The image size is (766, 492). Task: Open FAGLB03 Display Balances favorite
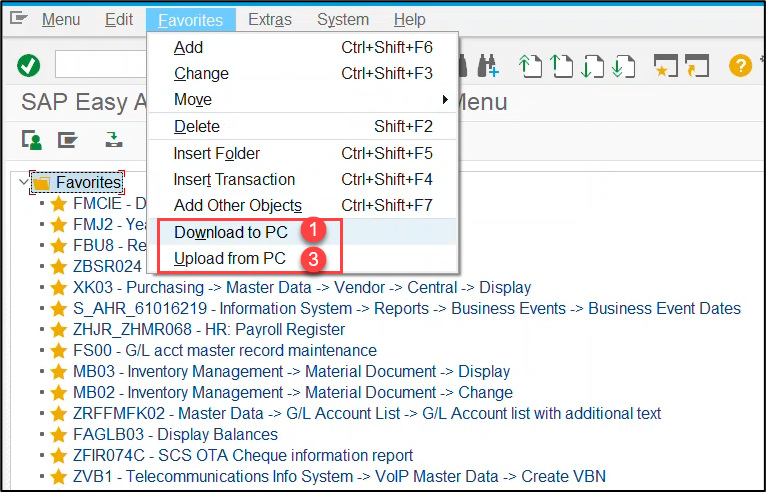point(175,434)
